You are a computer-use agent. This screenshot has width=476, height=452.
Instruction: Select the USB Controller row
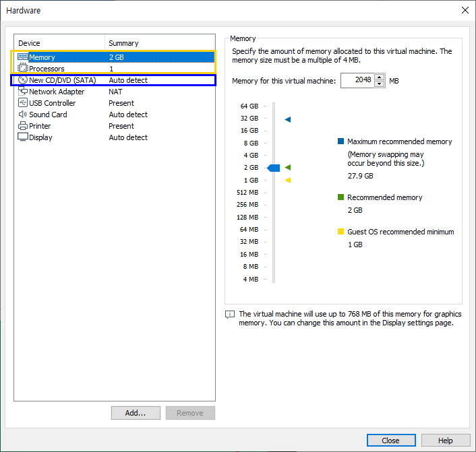point(115,103)
